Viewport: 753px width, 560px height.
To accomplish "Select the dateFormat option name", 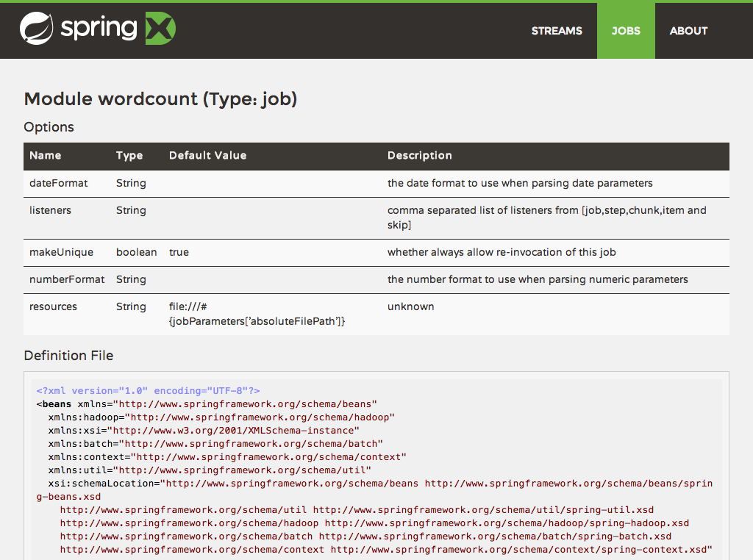I will coord(58,183).
